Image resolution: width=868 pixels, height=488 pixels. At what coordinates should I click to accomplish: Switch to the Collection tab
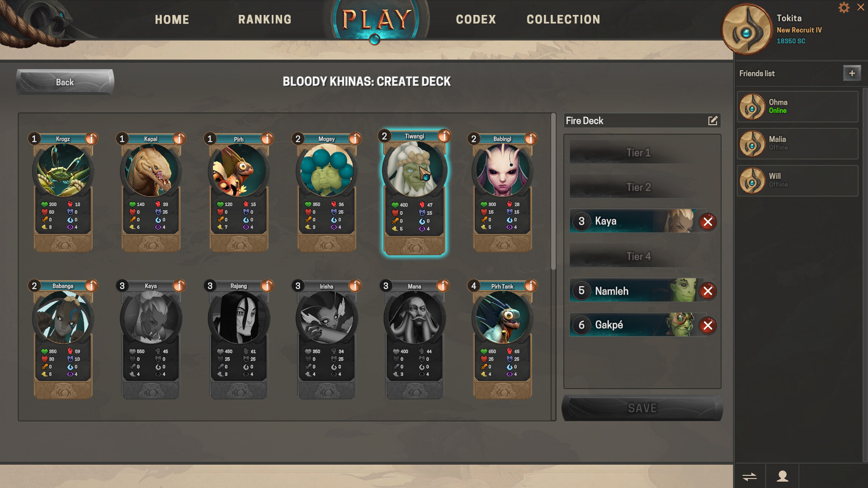pos(563,19)
